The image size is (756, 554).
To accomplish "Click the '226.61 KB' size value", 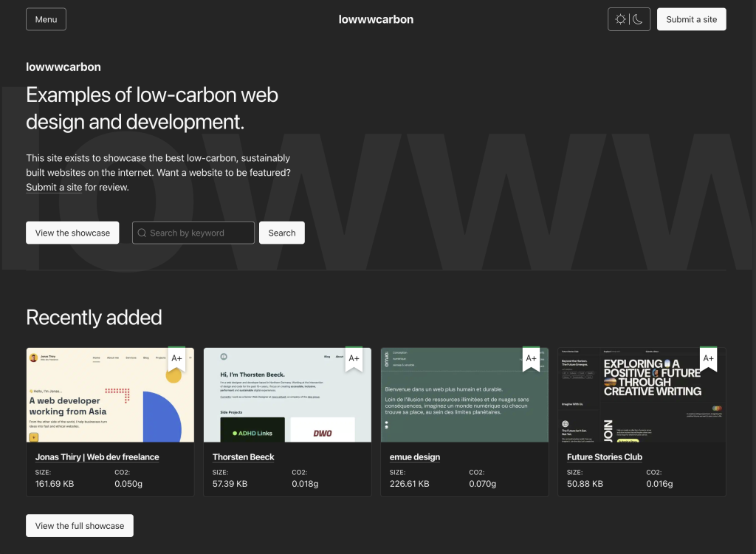I will point(409,484).
